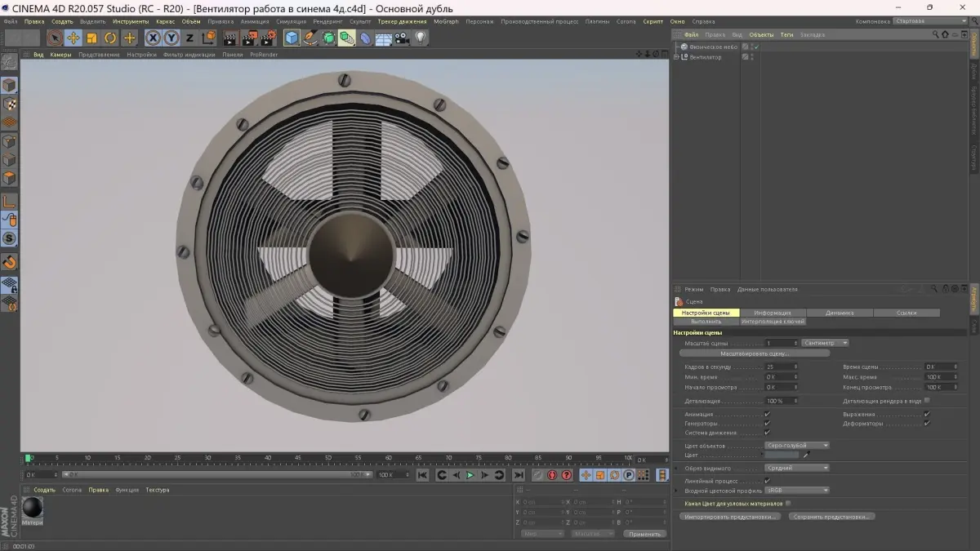
Task: Go to start of timeline
Action: (422, 475)
